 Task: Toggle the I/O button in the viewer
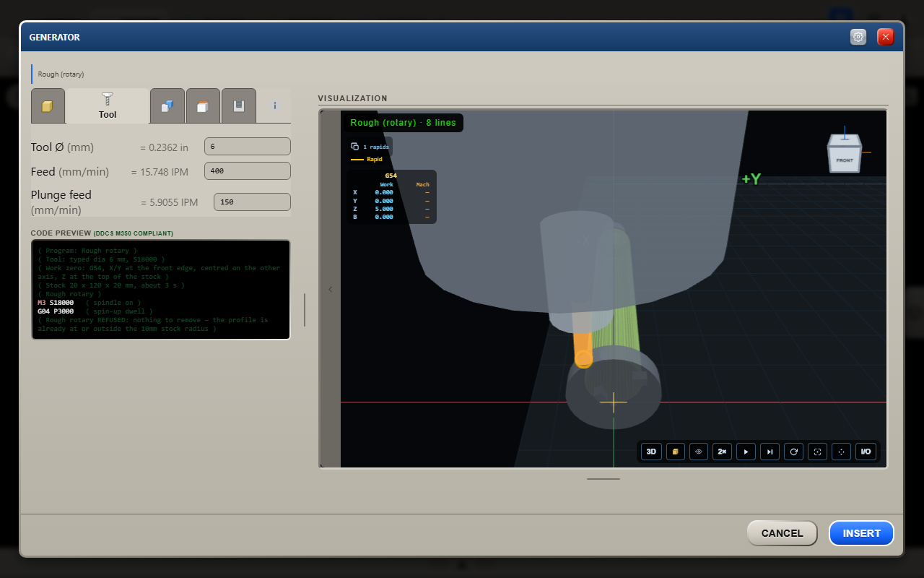pyautogui.click(x=865, y=452)
